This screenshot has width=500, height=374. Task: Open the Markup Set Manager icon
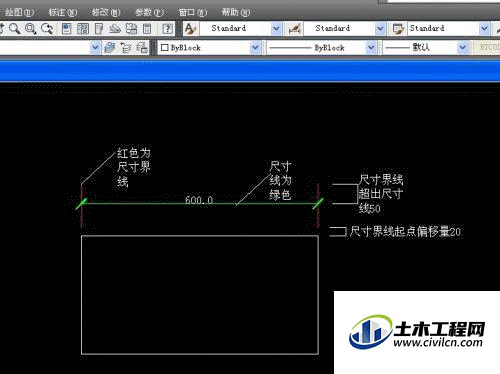[131, 29]
